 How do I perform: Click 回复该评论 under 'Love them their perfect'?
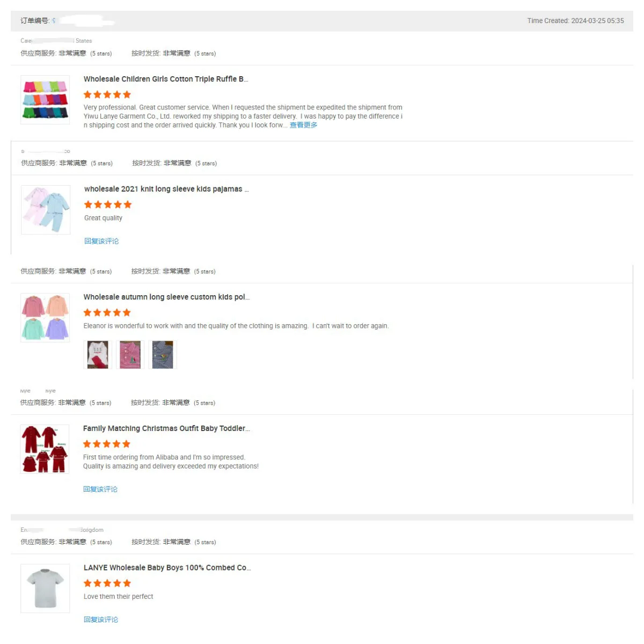[x=101, y=619]
